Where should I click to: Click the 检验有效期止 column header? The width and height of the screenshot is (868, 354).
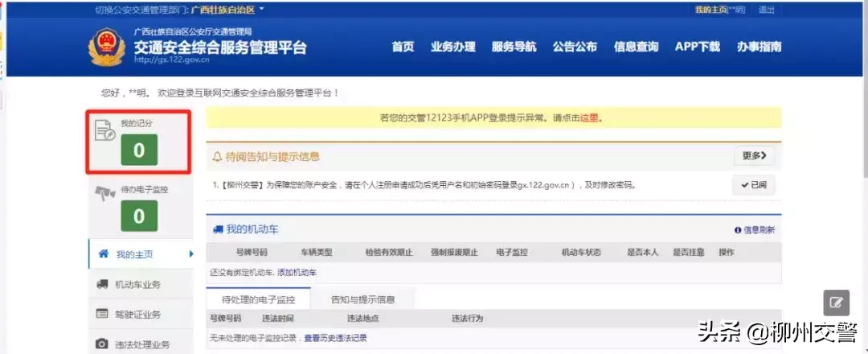click(x=389, y=252)
